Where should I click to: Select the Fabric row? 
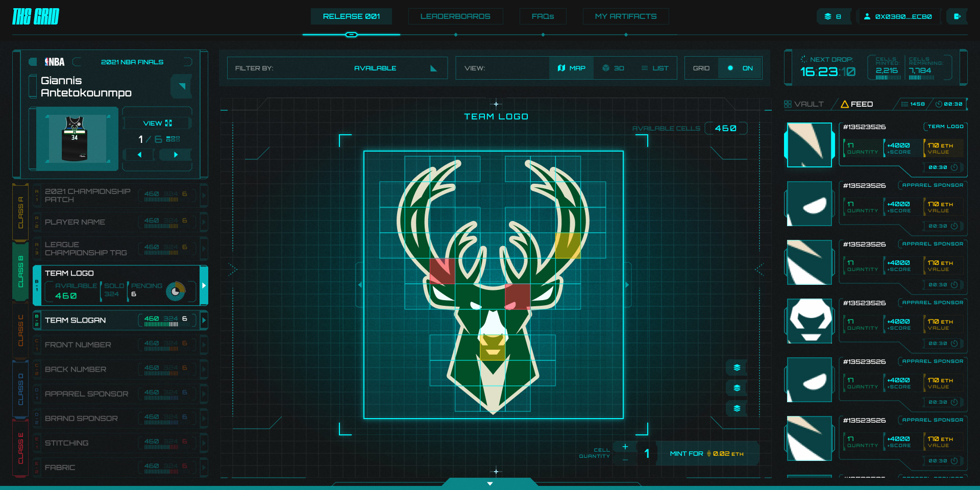tap(120, 467)
